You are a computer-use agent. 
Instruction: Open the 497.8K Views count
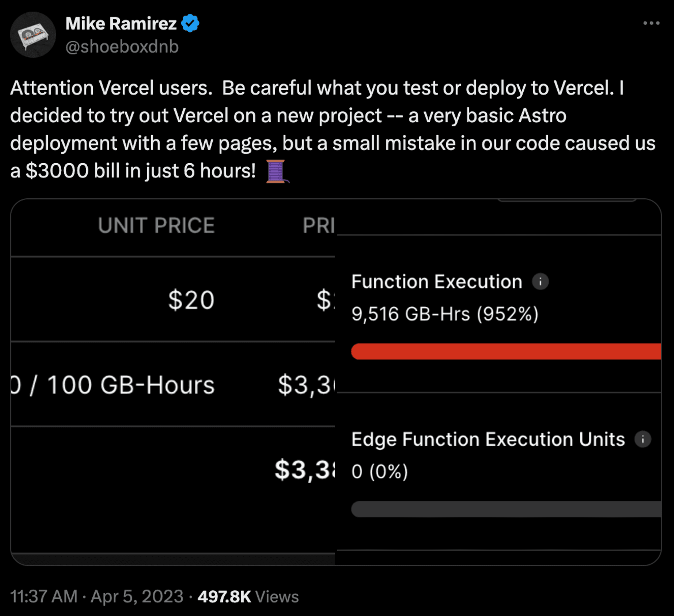248,596
